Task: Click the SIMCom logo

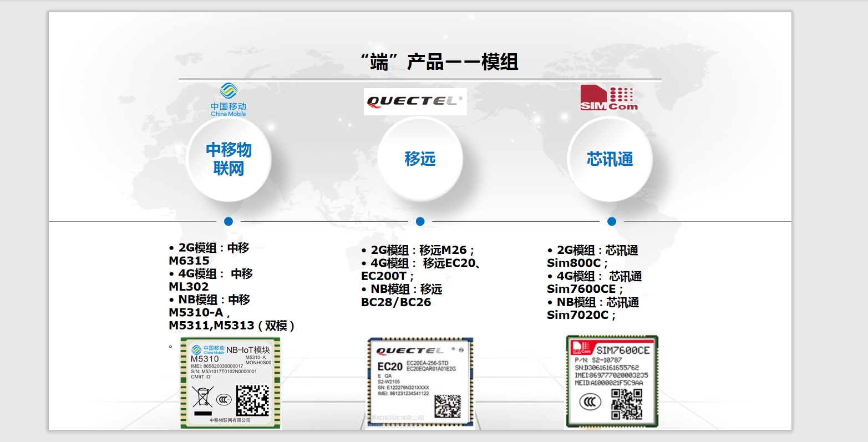Action: click(608, 98)
